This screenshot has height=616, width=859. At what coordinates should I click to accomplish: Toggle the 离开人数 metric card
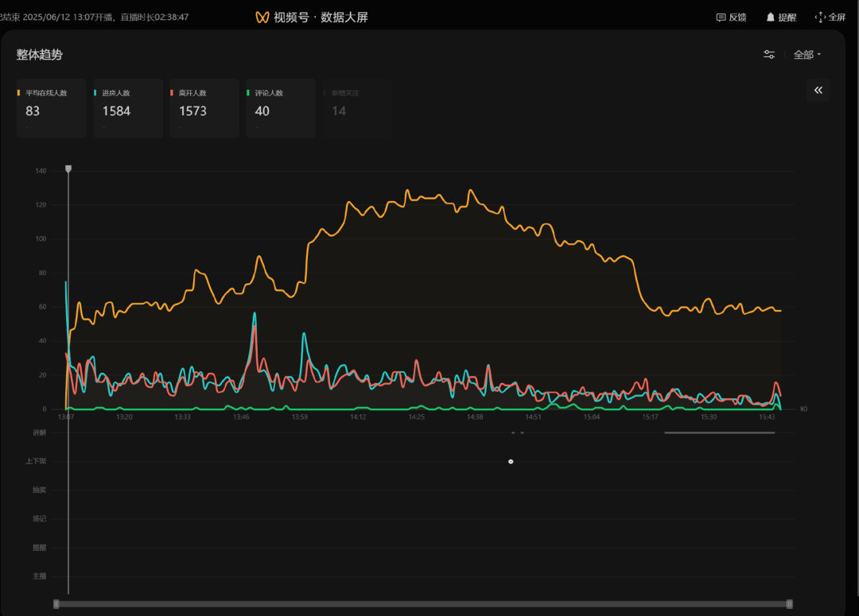pyautogui.click(x=204, y=108)
